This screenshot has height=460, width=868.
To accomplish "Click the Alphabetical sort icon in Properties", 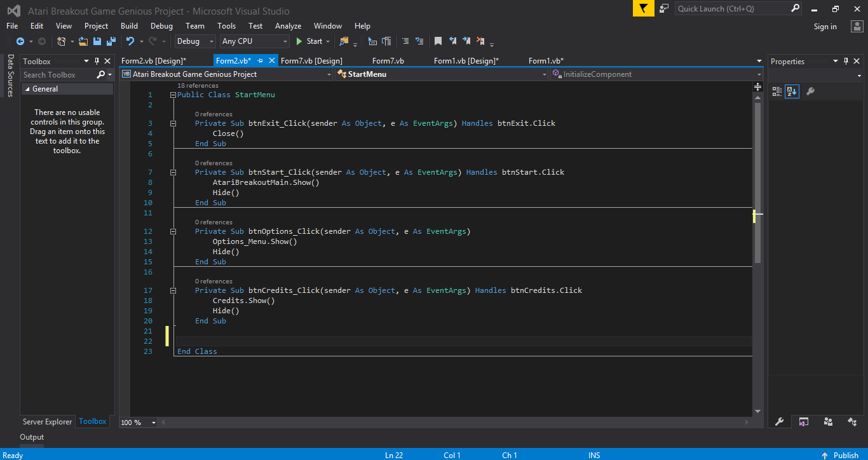I will [x=792, y=91].
